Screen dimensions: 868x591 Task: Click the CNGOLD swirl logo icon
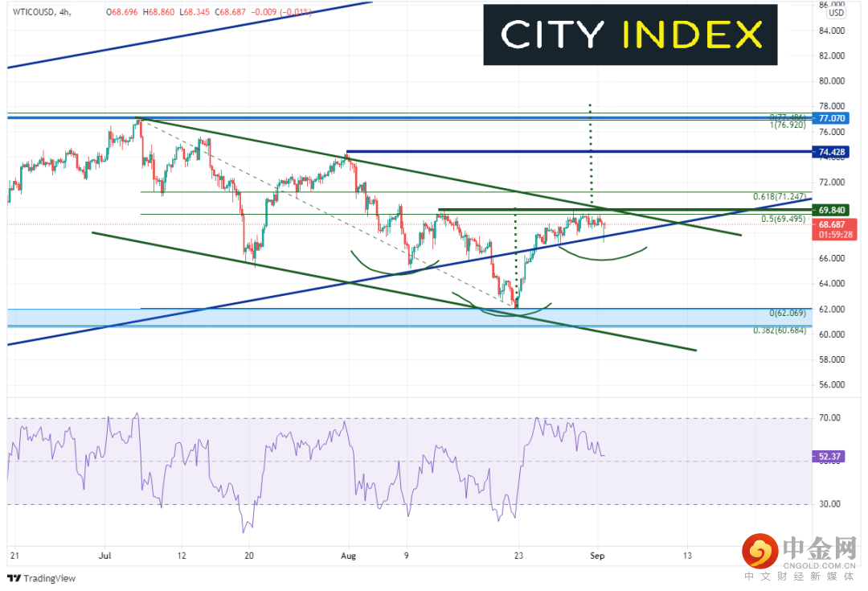tap(760, 551)
